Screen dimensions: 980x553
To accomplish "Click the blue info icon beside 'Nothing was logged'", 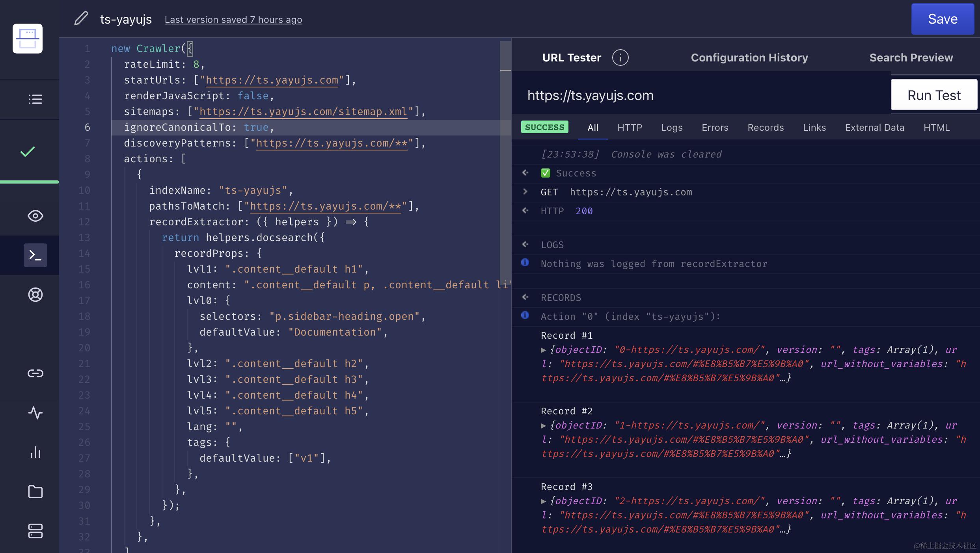I will pyautogui.click(x=525, y=263).
